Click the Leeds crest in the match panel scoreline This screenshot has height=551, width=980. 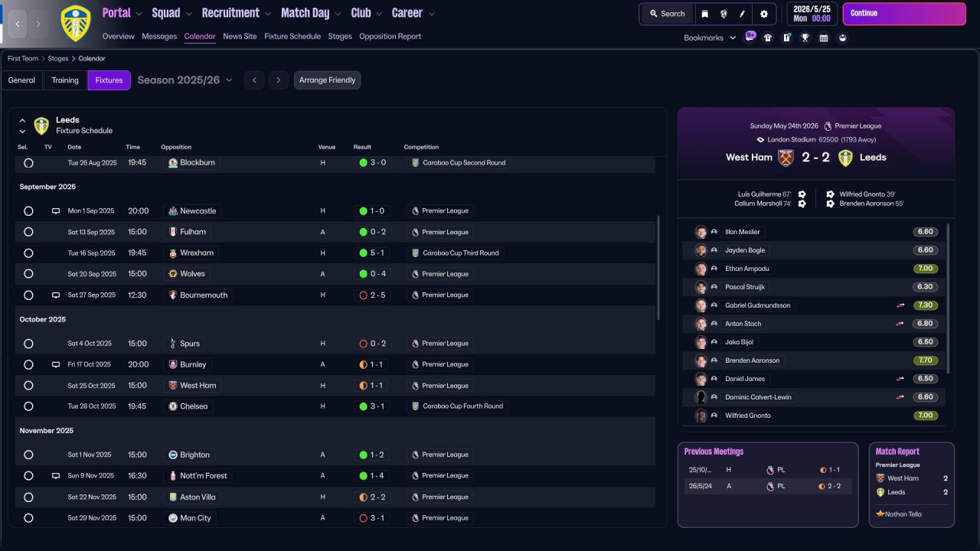tap(845, 158)
